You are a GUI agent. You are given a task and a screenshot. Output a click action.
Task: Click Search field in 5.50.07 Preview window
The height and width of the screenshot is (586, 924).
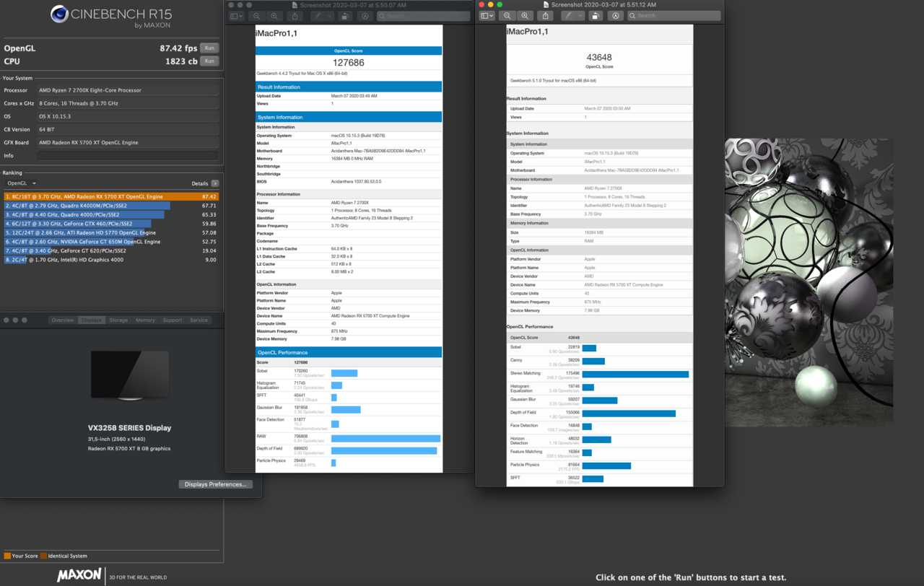(424, 16)
